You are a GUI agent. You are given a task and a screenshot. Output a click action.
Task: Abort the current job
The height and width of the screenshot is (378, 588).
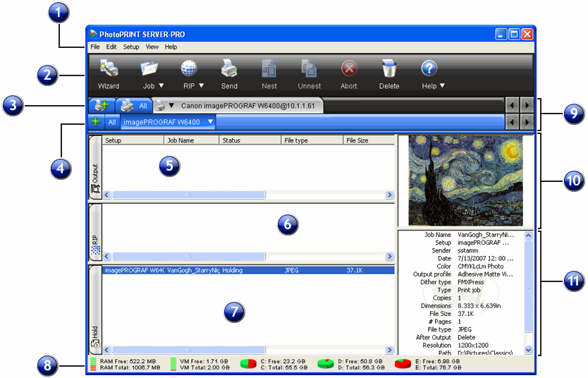click(x=349, y=68)
